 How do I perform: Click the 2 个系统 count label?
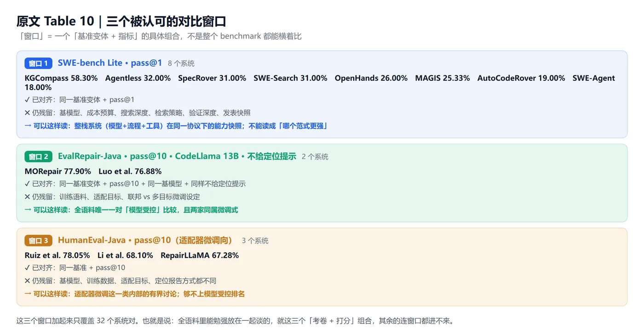click(x=315, y=157)
